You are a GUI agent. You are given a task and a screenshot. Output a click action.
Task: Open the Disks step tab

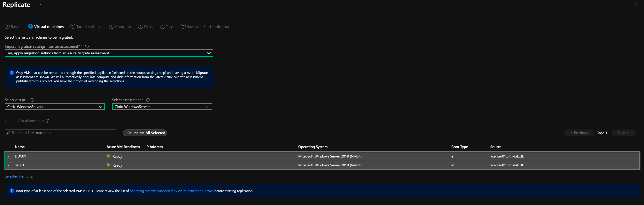145,27
